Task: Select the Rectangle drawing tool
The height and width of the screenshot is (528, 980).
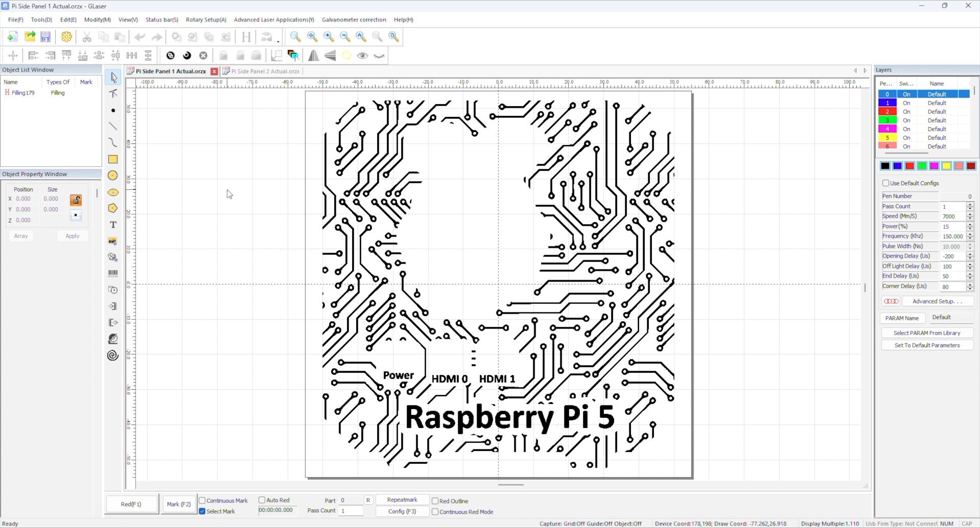Action: (x=113, y=159)
